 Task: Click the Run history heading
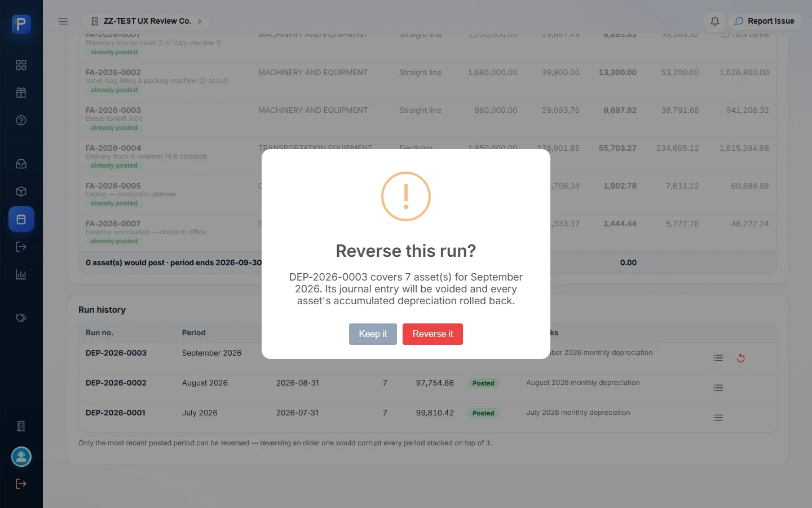pyautogui.click(x=102, y=310)
